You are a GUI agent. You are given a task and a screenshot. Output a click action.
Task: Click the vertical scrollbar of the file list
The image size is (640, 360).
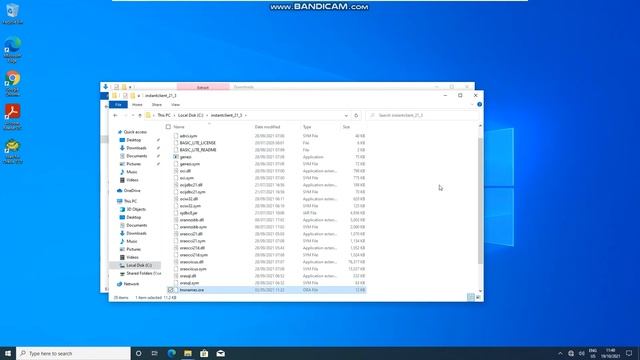(x=480, y=201)
